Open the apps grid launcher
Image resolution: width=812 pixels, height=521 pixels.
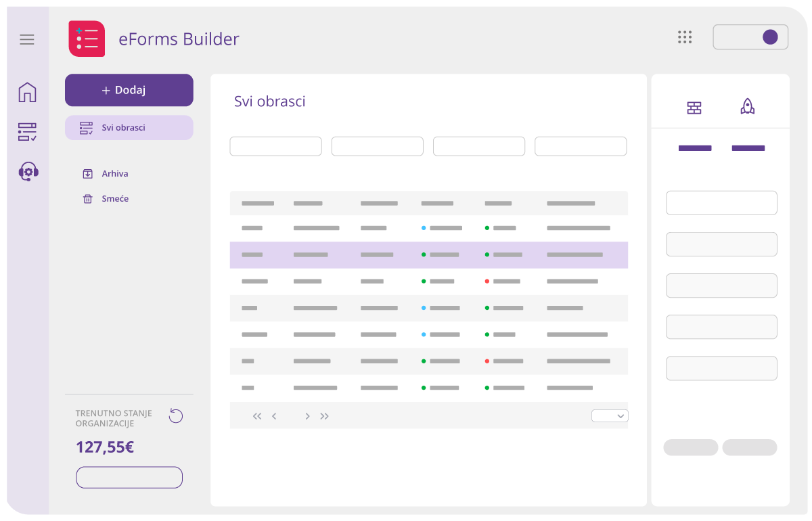[x=685, y=37]
